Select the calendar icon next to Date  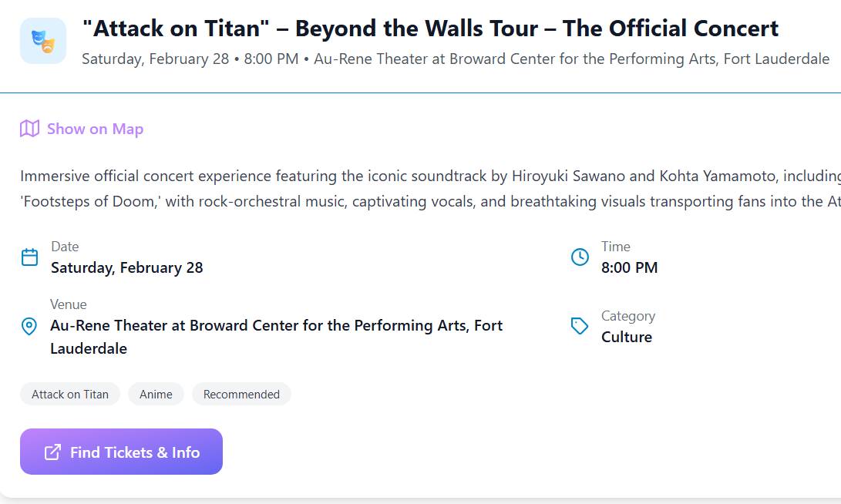29,257
